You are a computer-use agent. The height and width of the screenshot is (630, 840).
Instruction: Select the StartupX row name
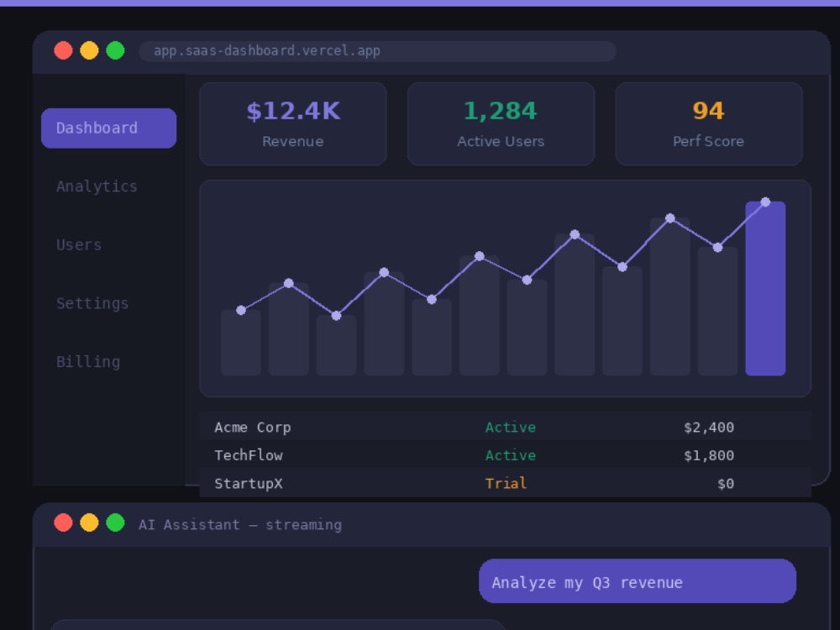point(248,484)
